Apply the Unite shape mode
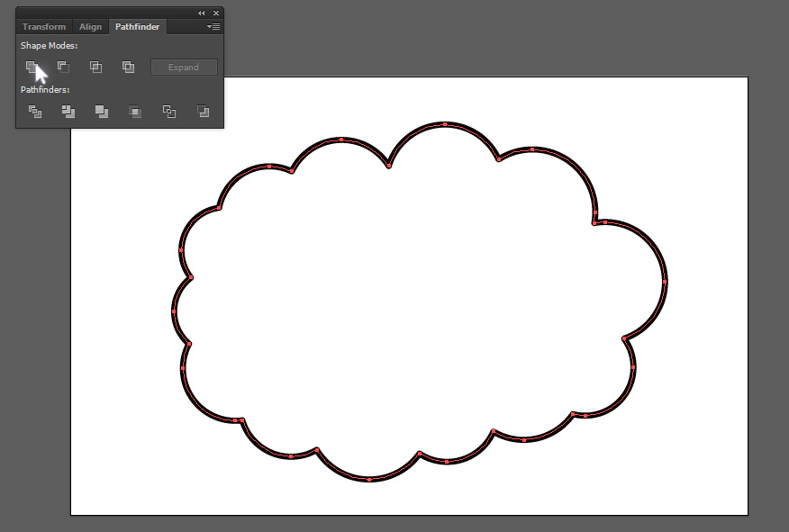This screenshot has height=532, width=789. tap(32, 67)
